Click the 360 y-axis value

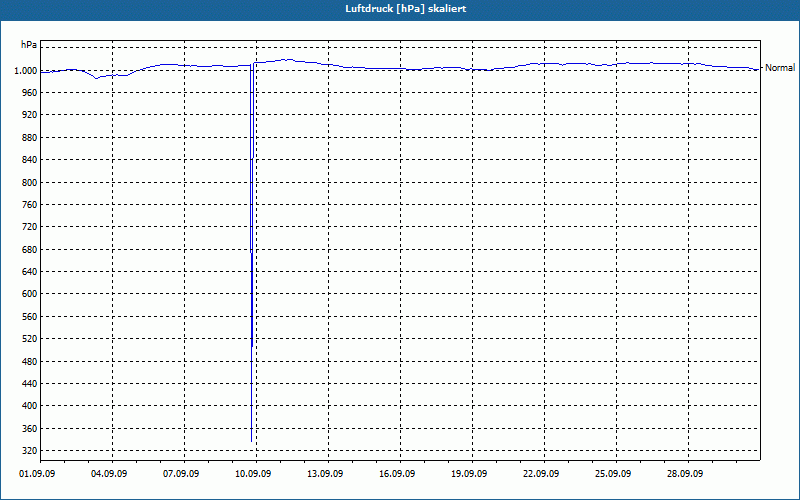click(x=30, y=429)
